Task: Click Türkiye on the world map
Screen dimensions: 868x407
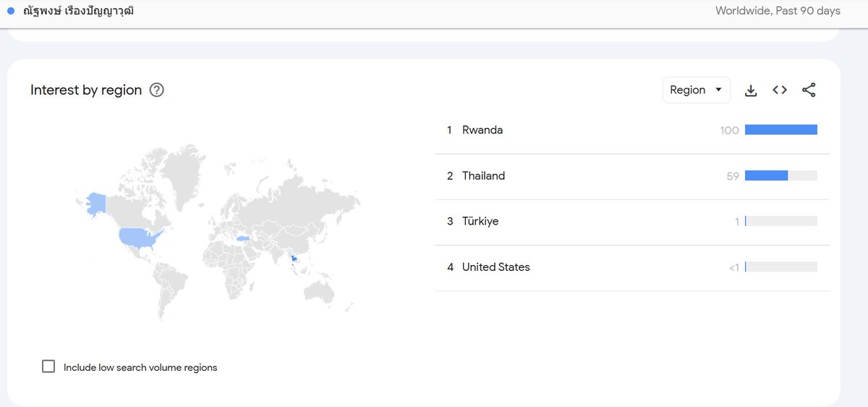Action: point(242,238)
